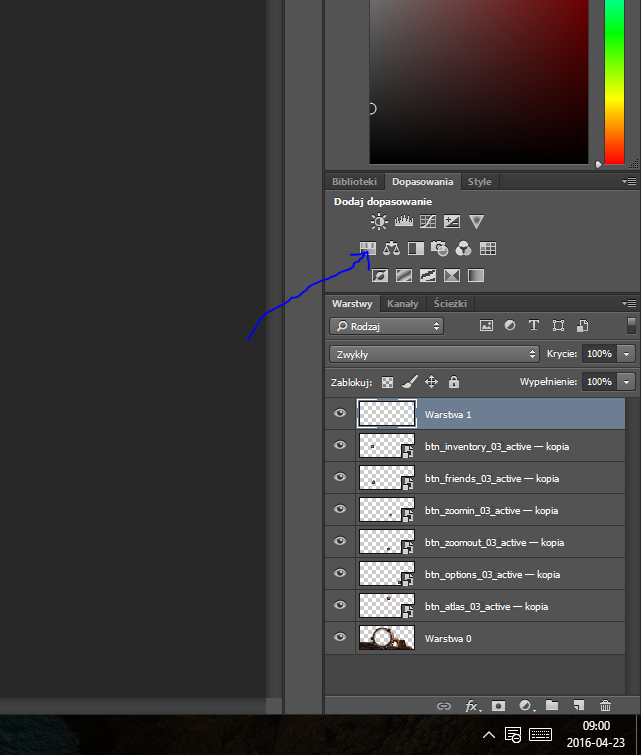The image size is (641, 755).
Task: Edit the Wypełnienie fill value field
Action: (600, 382)
